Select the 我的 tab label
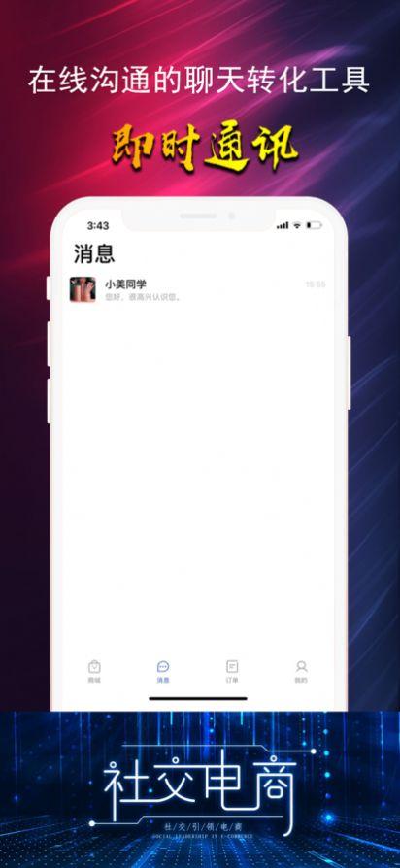 tap(301, 680)
